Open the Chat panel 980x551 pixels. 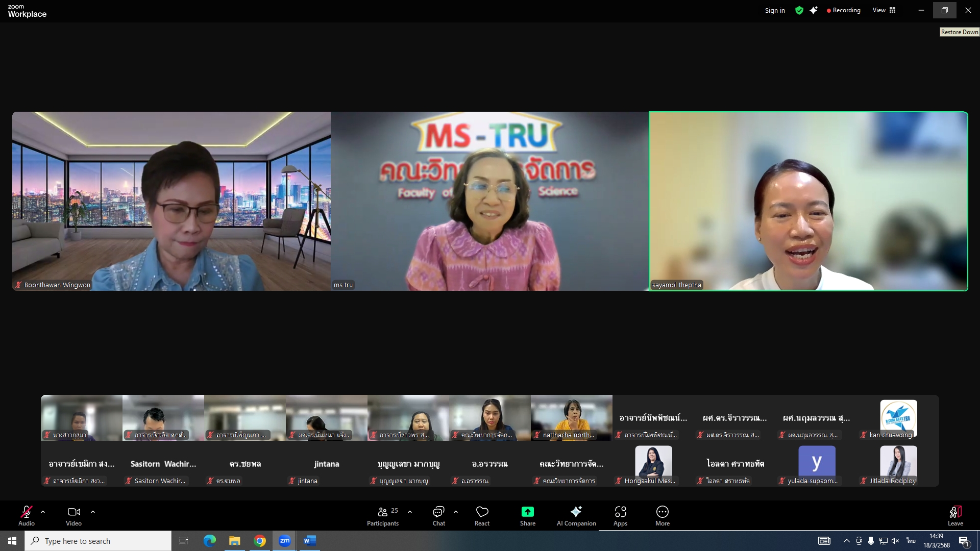[x=438, y=512]
